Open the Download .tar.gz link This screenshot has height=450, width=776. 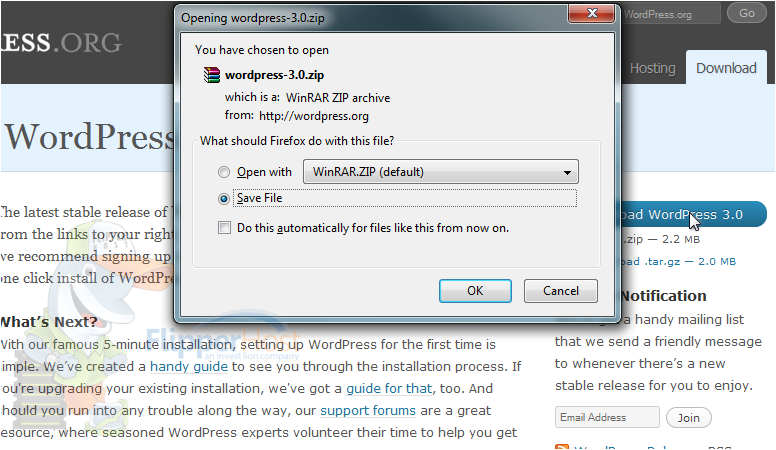click(679, 261)
